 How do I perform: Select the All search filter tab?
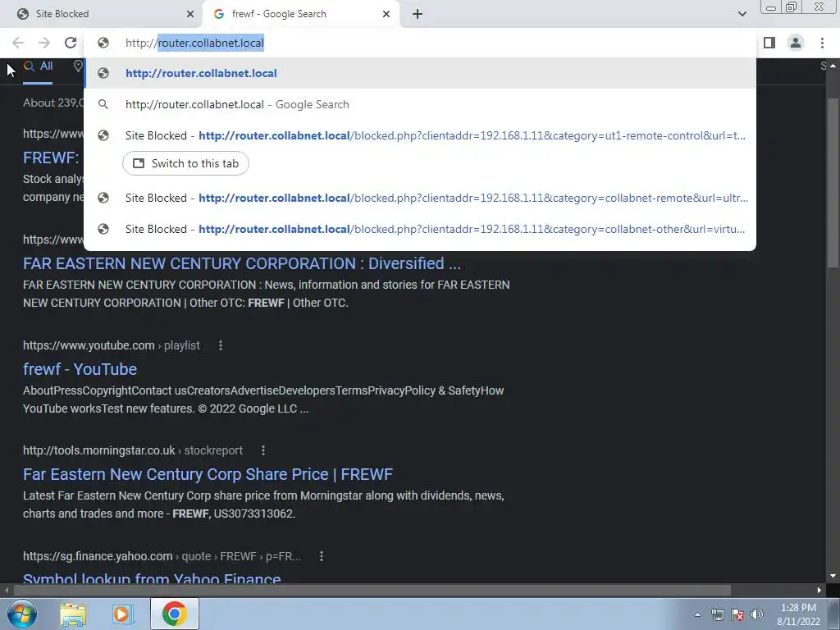[38, 66]
